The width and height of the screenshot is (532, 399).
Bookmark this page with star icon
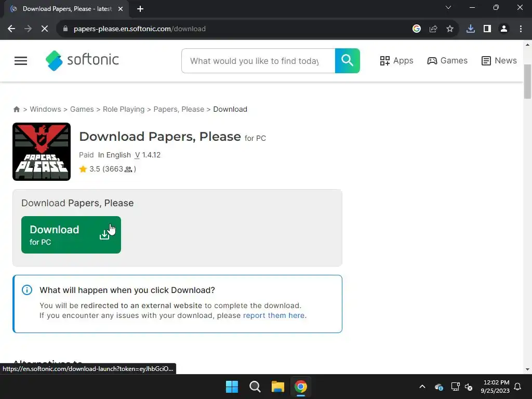tap(450, 29)
